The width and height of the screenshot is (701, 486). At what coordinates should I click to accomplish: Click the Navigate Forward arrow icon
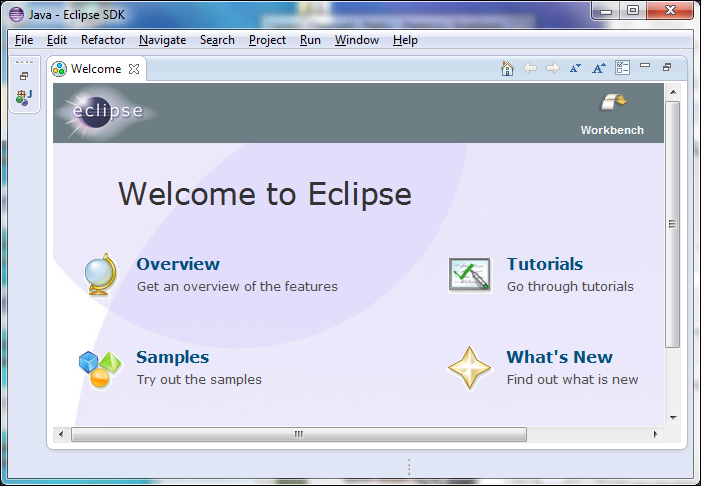coord(553,68)
